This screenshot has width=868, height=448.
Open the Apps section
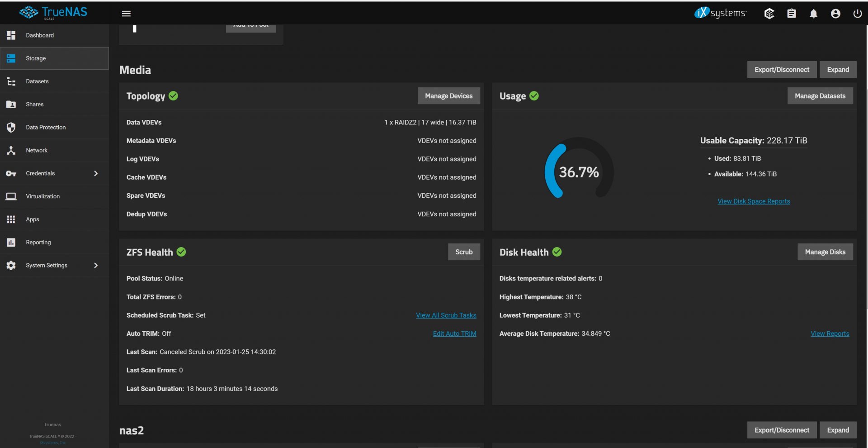pos(33,219)
